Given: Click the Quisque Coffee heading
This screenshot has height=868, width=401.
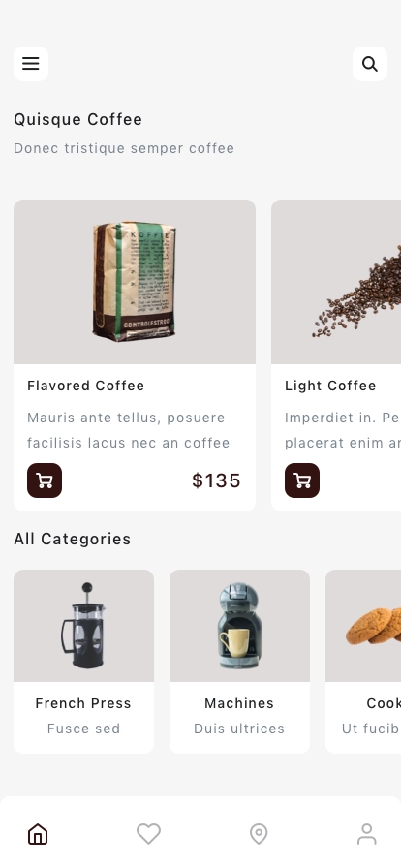Looking at the screenshot, I should (x=78, y=119).
